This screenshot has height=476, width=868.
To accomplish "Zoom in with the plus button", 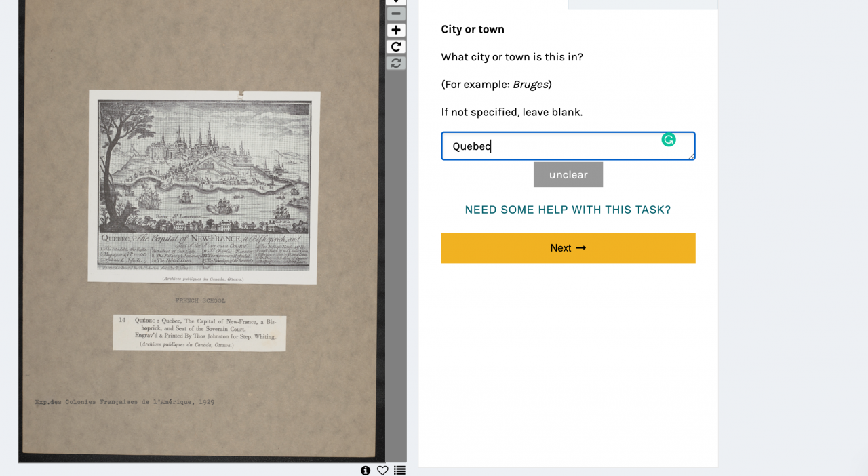I will coord(396,30).
